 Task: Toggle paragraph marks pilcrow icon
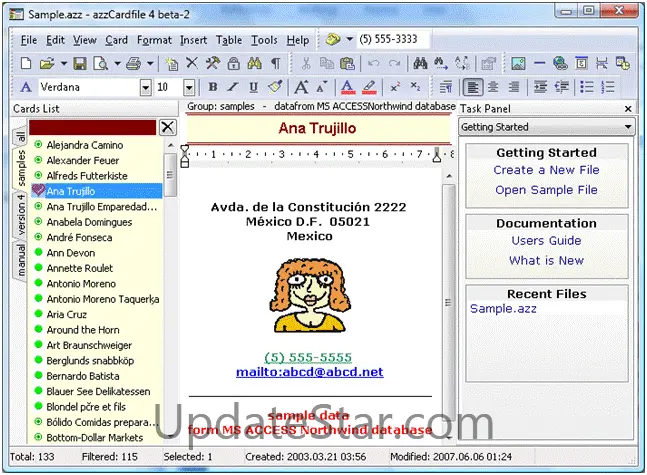[275, 63]
